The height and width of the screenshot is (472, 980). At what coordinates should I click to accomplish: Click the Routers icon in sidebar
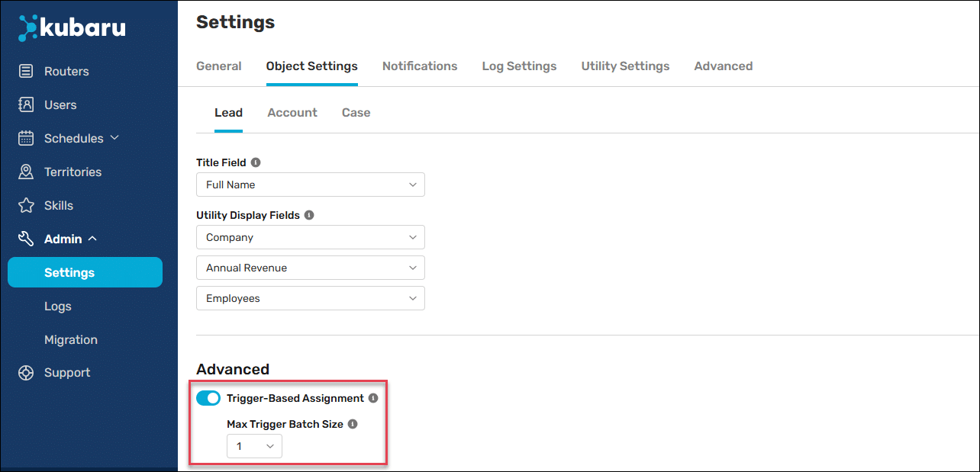(x=27, y=71)
